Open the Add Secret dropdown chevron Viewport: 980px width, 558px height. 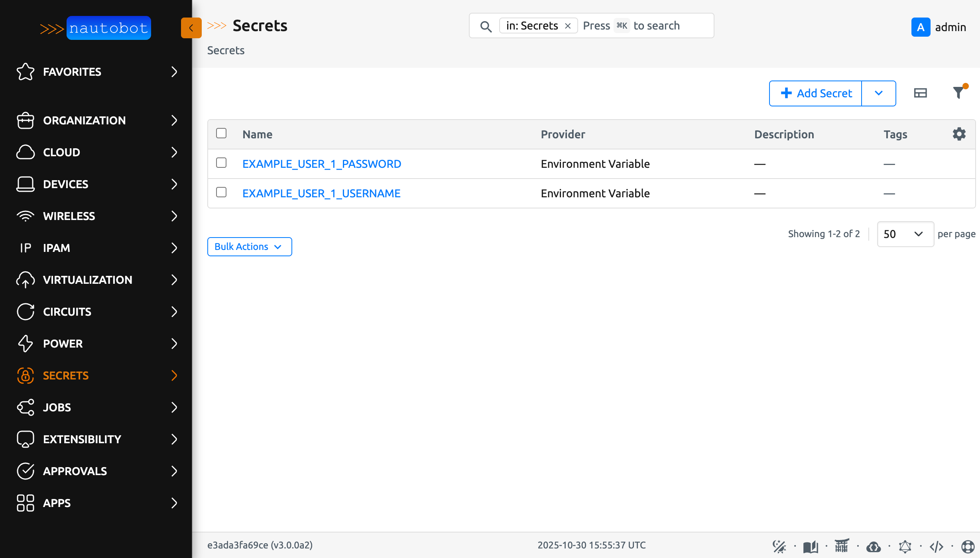pyautogui.click(x=879, y=93)
